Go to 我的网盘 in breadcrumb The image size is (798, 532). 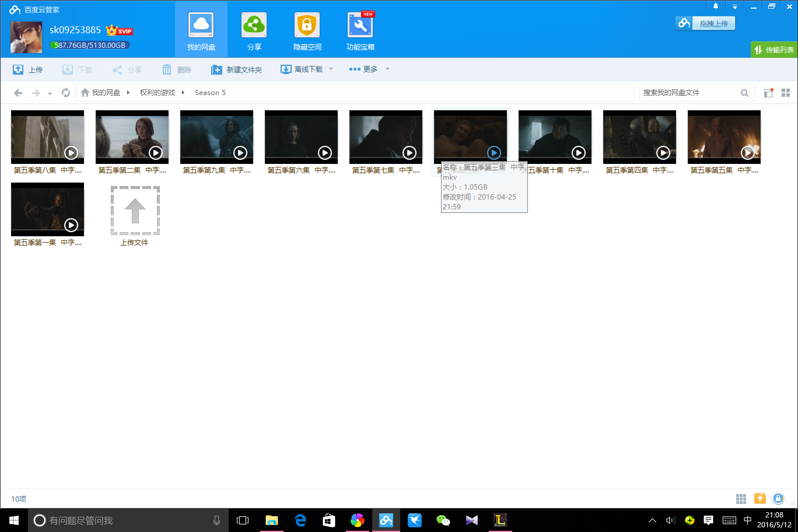[x=106, y=93]
